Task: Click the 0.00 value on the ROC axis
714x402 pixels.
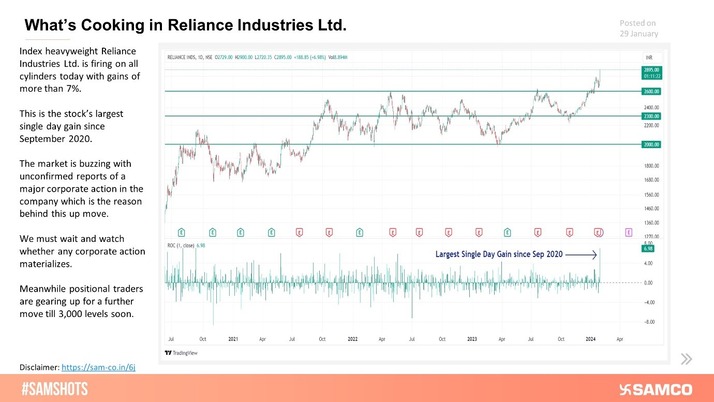Action: 649,283
